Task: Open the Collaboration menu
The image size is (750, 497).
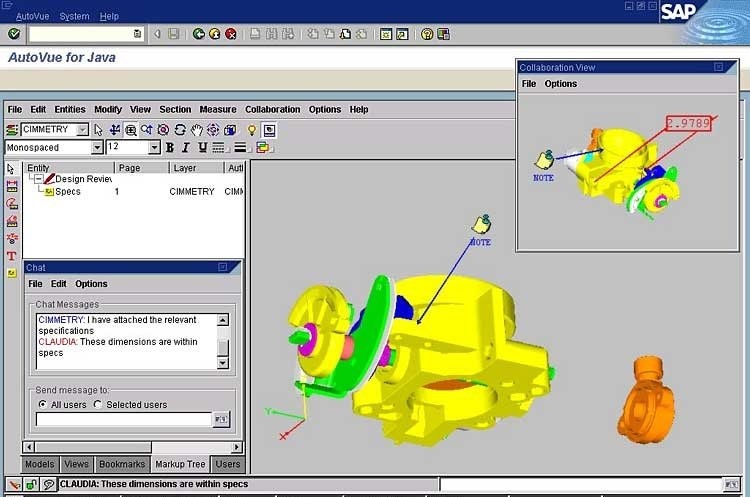Action: click(273, 110)
